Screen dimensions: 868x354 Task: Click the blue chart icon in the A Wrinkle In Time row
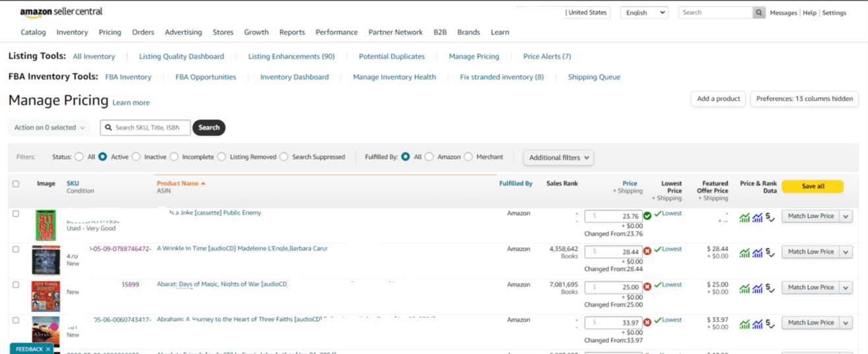tap(757, 252)
